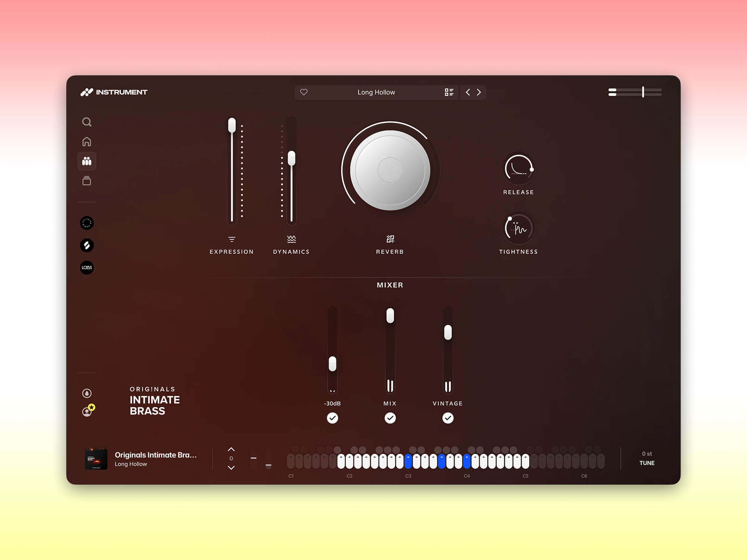Click the Long Hollow subtitle in footer
747x560 pixels.
coord(131,464)
